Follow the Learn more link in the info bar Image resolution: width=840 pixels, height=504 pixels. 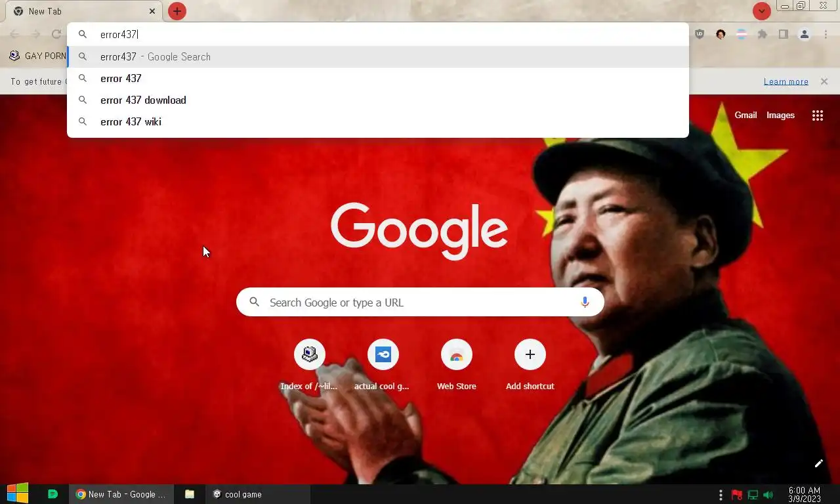[786, 81]
